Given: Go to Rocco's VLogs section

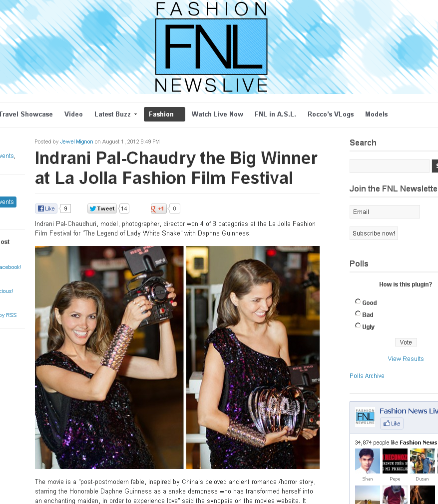Looking at the screenshot, I should click(331, 114).
